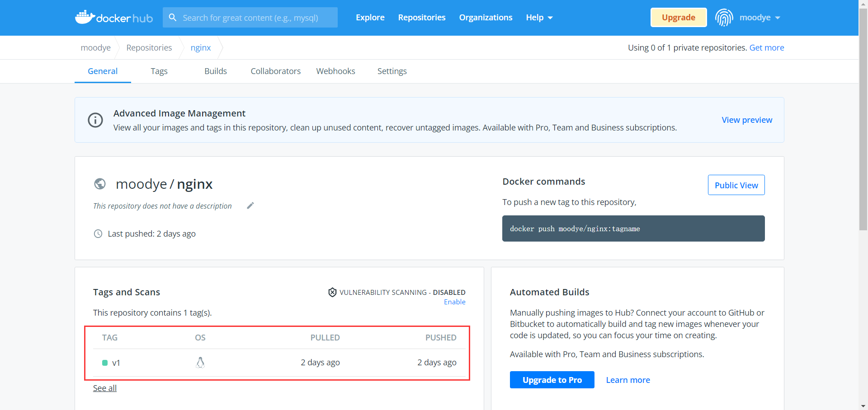Enable vulnerability scanning

tap(454, 302)
